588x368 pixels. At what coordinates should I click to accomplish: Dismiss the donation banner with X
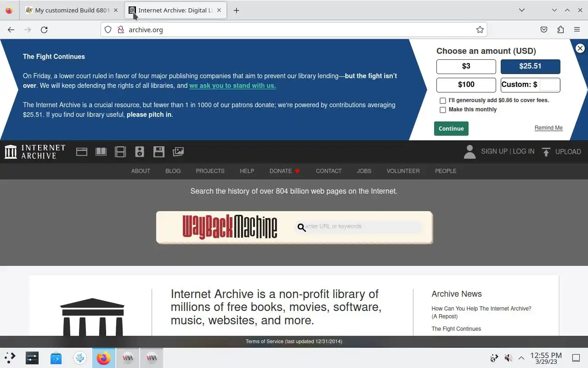[580, 48]
